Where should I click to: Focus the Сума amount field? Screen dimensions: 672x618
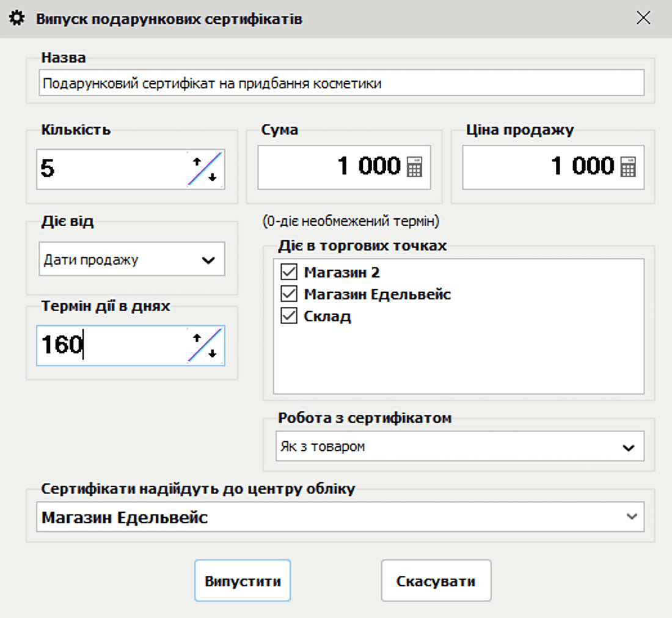330,167
